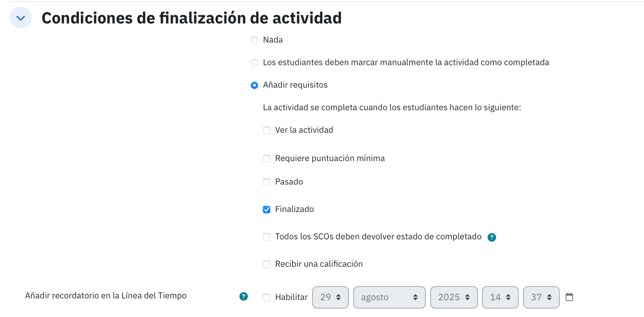
Task: Open help icon beside SCOs completion option
Action: [x=492, y=237]
